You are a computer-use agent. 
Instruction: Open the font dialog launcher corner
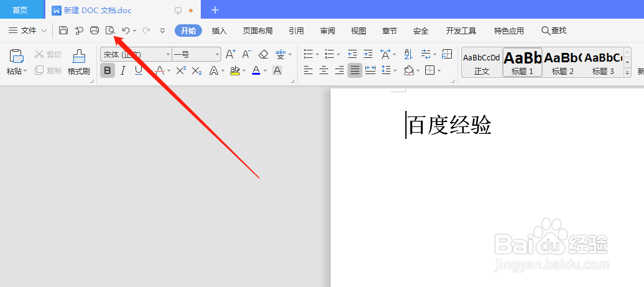(293, 82)
